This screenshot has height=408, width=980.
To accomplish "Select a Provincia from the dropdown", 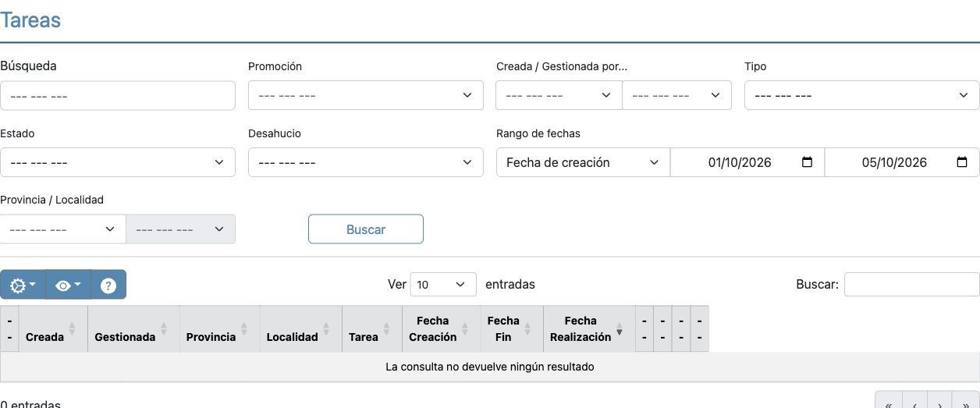I will [63, 229].
